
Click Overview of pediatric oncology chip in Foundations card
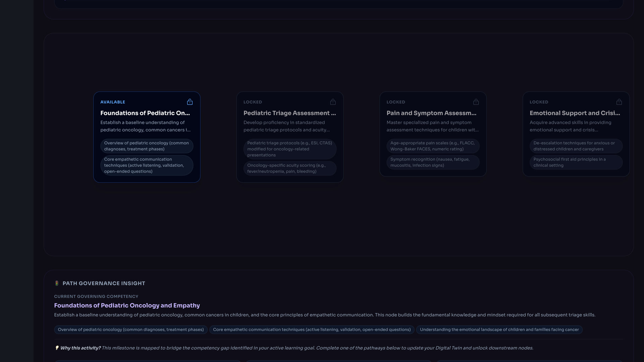coord(147,146)
